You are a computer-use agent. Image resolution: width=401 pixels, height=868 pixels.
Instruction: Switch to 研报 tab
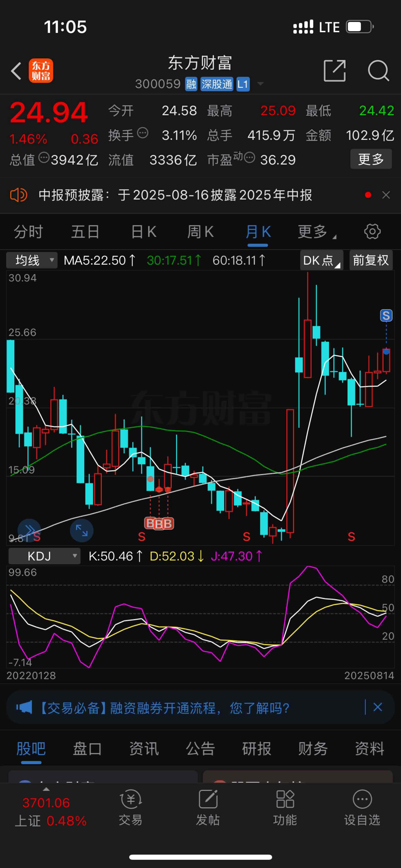(x=256, y=749)
